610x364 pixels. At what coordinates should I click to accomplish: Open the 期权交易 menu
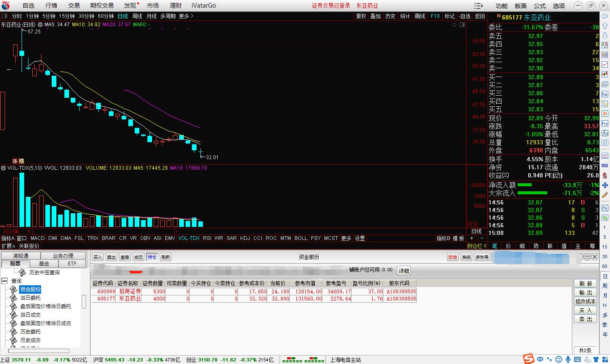coord(102,6)
